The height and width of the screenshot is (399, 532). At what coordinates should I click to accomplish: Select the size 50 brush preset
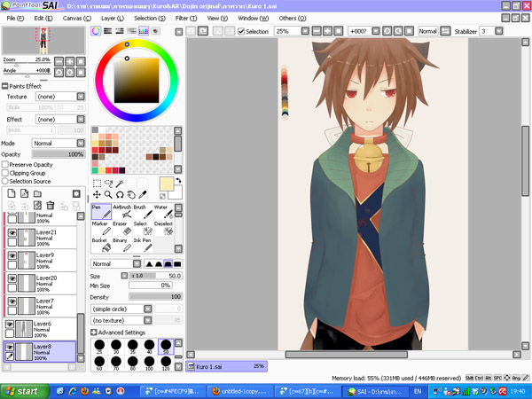[x=166, y=347]
